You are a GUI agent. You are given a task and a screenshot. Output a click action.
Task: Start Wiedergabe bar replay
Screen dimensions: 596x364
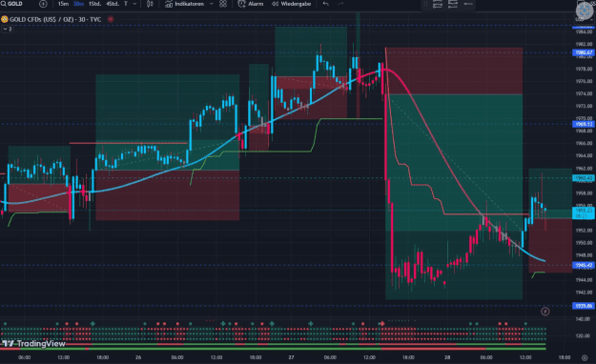point(292,4)
